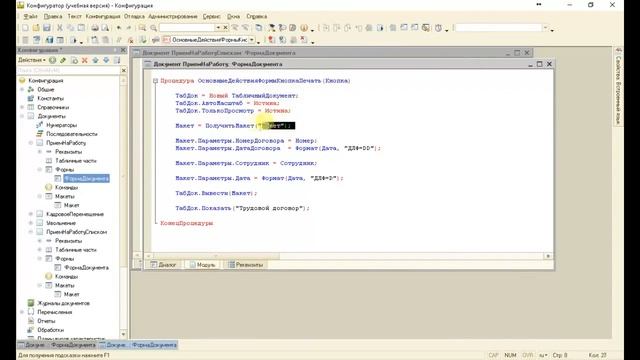
Task: Open the Файл menu
Action: pyautogui.click(x=30, y=16)
